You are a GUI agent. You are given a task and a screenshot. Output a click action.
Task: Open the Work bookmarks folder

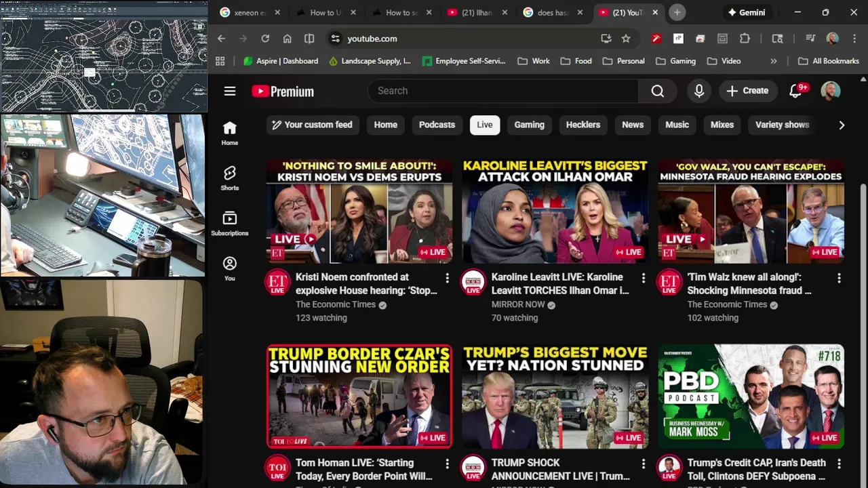534,61
